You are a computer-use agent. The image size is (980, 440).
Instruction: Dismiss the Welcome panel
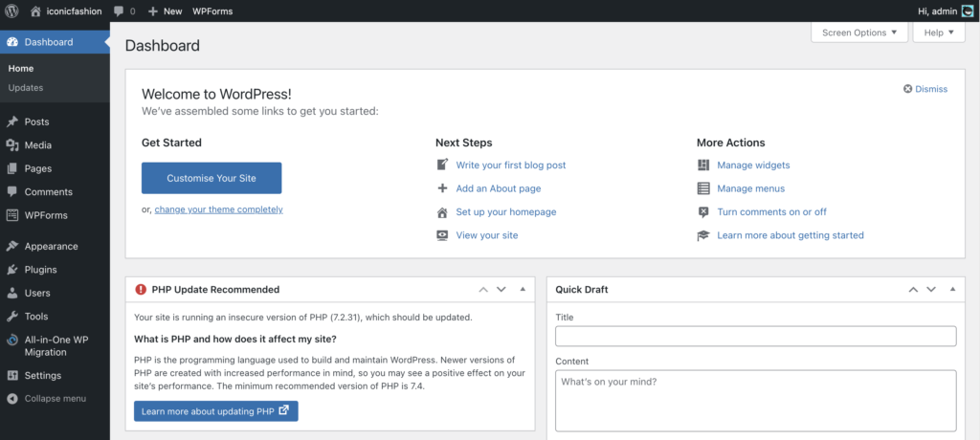pos(924,89)
